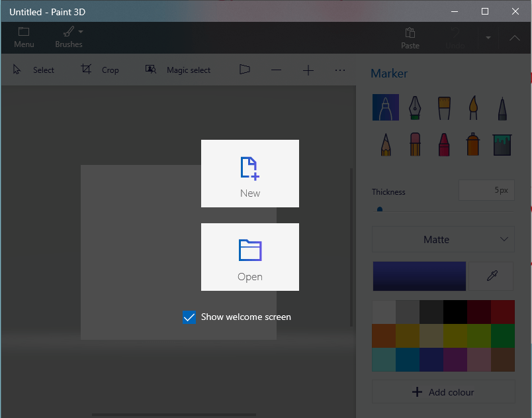
Task: Choose the Spray can brush
Action: [x=472, y=143]
